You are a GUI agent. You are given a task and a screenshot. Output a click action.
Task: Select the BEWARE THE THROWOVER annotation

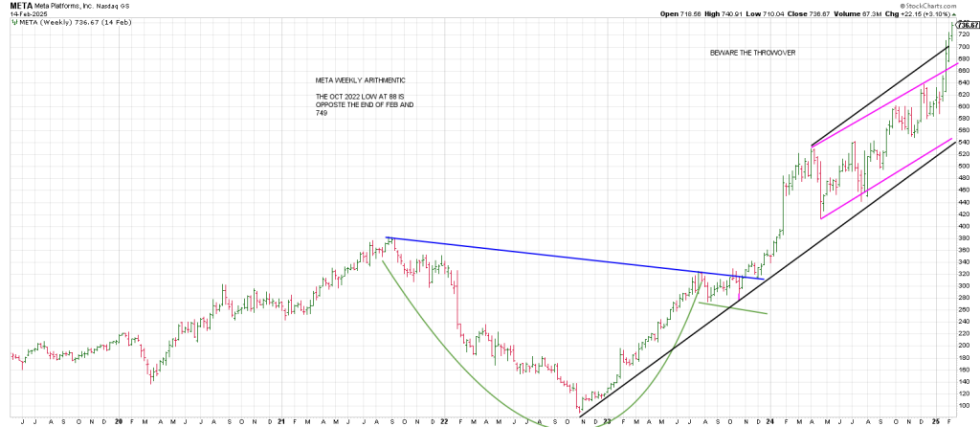[x=755, y=53]
